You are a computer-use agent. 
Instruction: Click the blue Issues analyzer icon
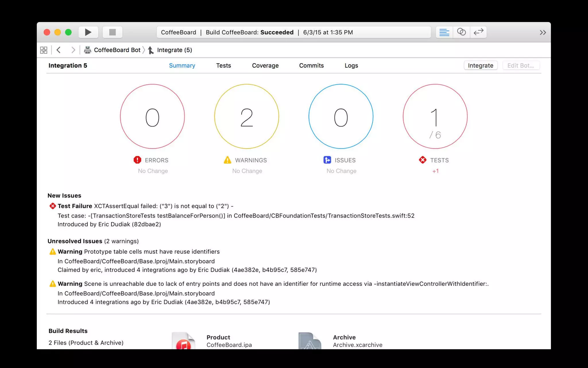[327, 160]
